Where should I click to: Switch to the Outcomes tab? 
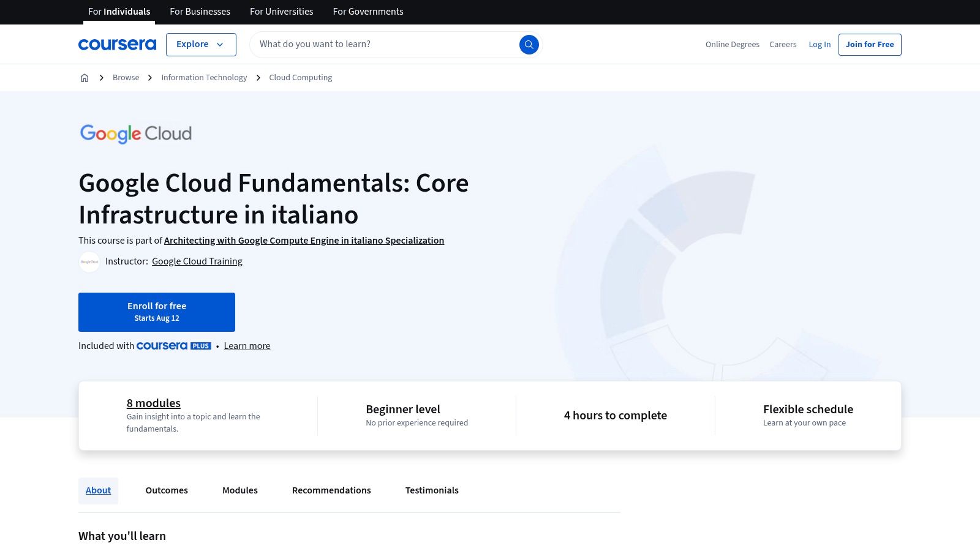(167, 490)
